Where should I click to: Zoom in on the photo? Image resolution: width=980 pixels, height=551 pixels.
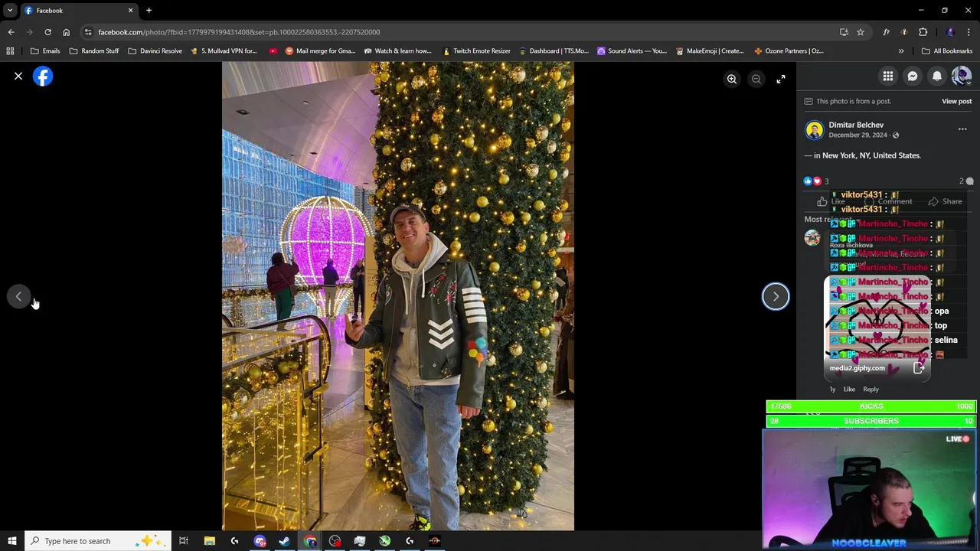coord(732,79)
